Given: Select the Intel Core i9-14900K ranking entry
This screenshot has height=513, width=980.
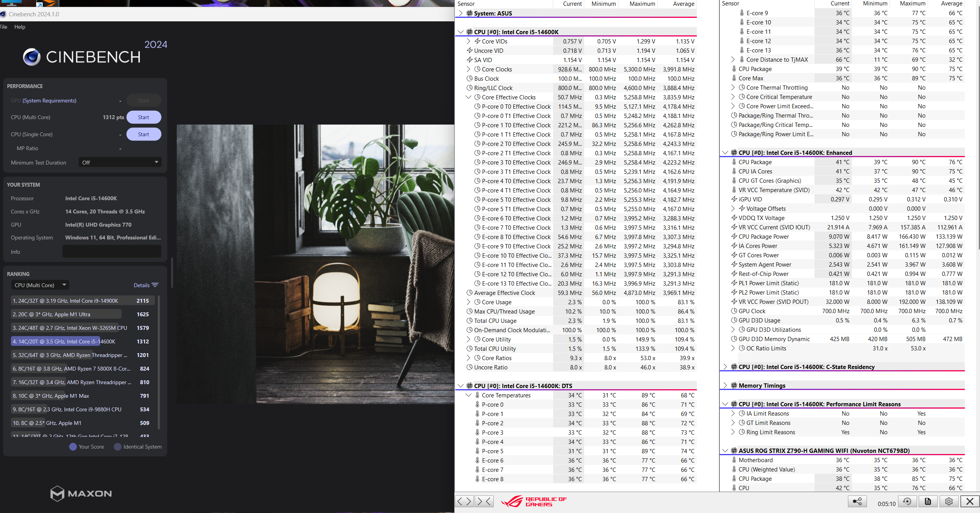Looking at the screenshot, I should point(83,301).
